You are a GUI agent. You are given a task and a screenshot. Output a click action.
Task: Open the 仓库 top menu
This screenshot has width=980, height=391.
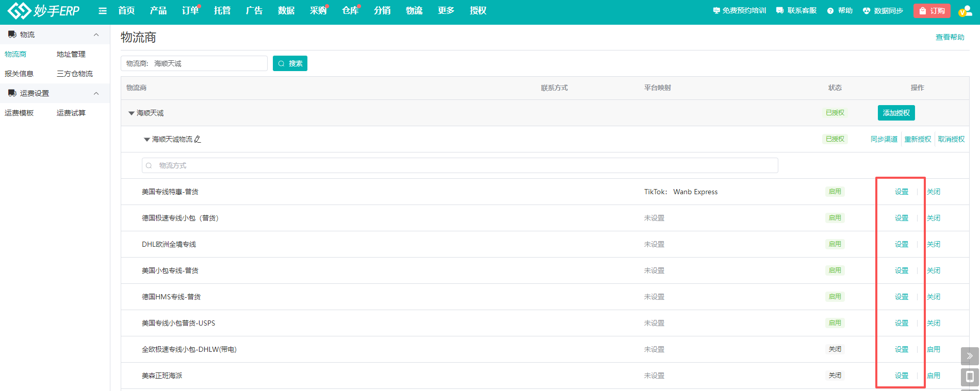click(350, 11)
